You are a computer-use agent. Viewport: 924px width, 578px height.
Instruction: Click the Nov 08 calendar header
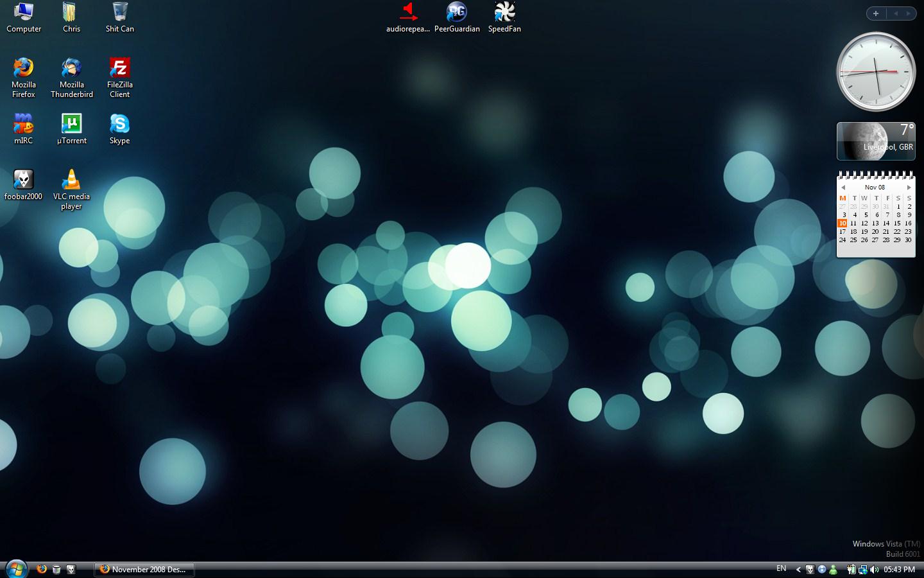click(875, 188)
